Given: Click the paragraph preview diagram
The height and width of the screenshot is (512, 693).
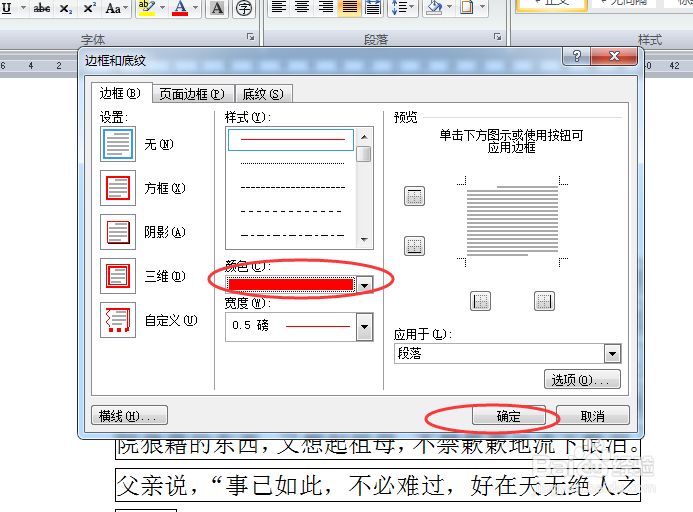Looking at the screenshot, I should click(512, 221).
